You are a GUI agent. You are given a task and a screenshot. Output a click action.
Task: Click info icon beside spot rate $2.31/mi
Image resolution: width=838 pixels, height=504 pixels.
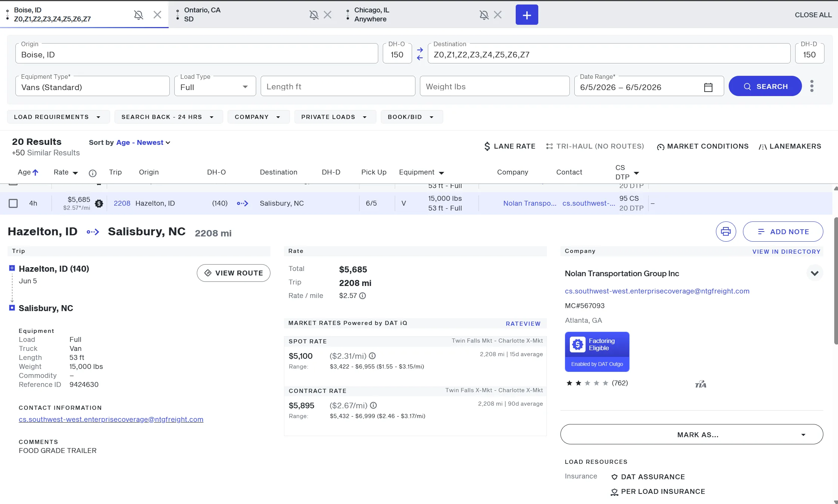372,356
